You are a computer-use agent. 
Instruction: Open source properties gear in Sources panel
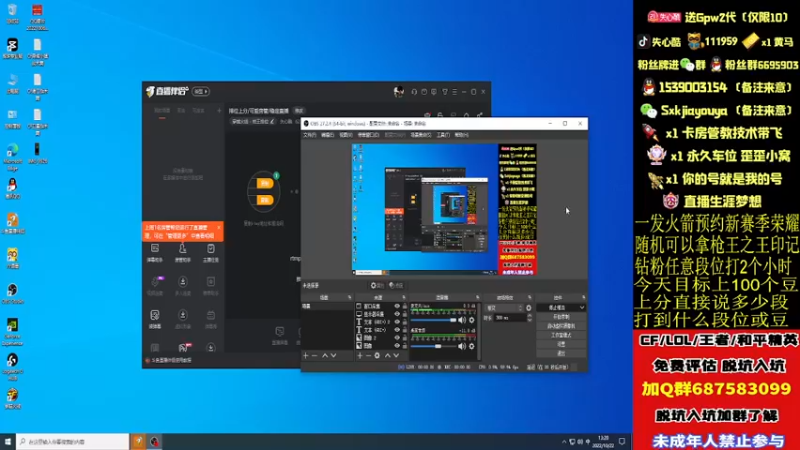[377, 356]
